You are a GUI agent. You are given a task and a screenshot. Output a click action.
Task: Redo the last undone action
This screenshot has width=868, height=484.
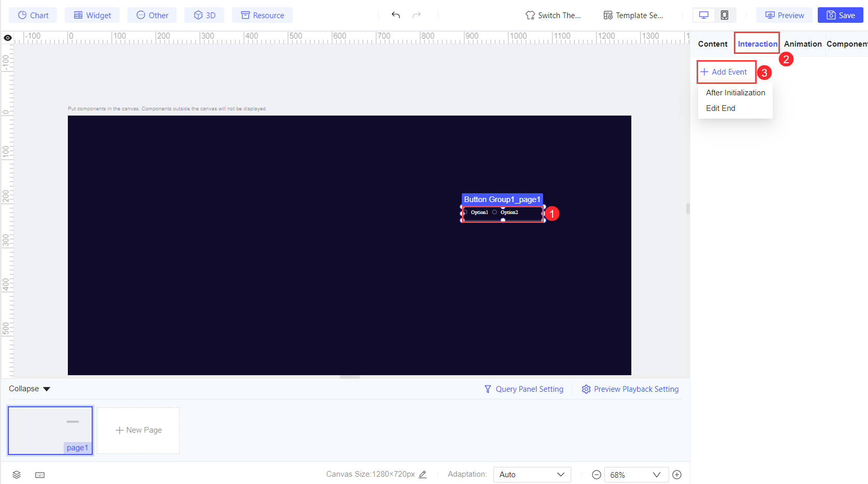[416, 15]
